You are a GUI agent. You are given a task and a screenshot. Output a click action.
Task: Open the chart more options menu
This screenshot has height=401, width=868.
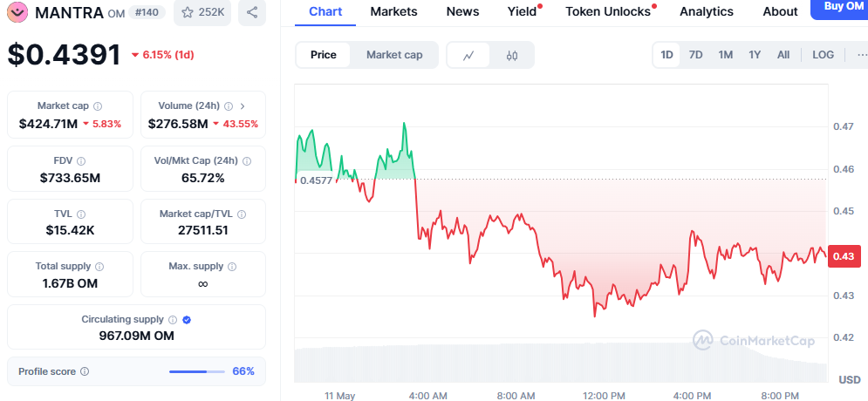pyautogui.click(x=859, y=55)
